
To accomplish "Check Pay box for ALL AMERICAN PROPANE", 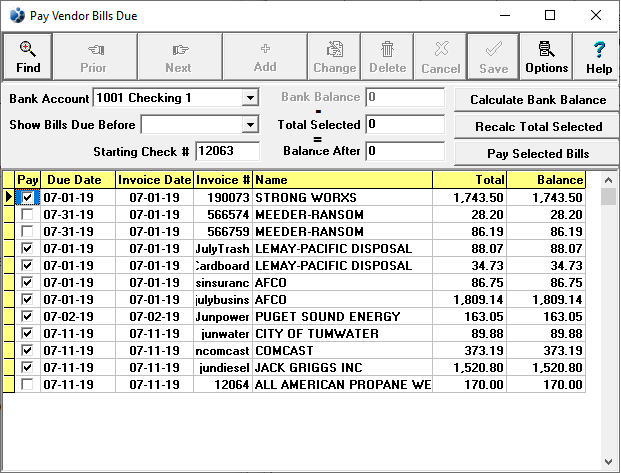I will (27, 385).
